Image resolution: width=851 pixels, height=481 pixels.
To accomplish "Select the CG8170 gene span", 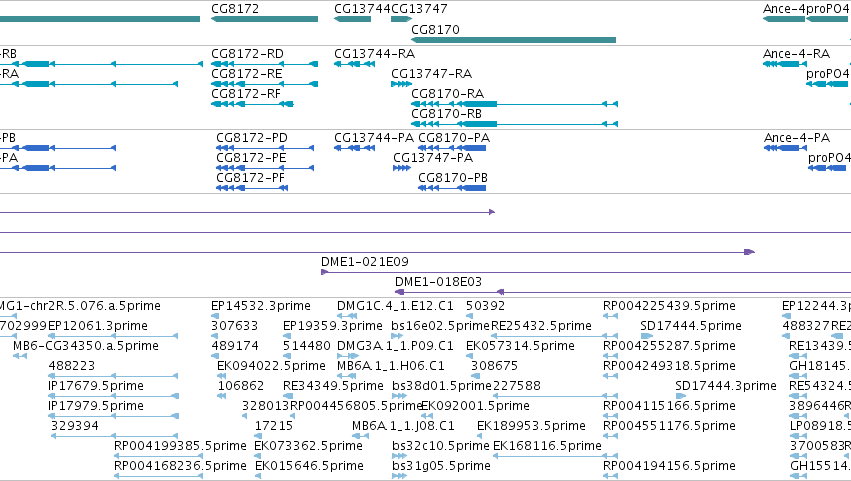I will pyautogui.click(x=513, y=40).
